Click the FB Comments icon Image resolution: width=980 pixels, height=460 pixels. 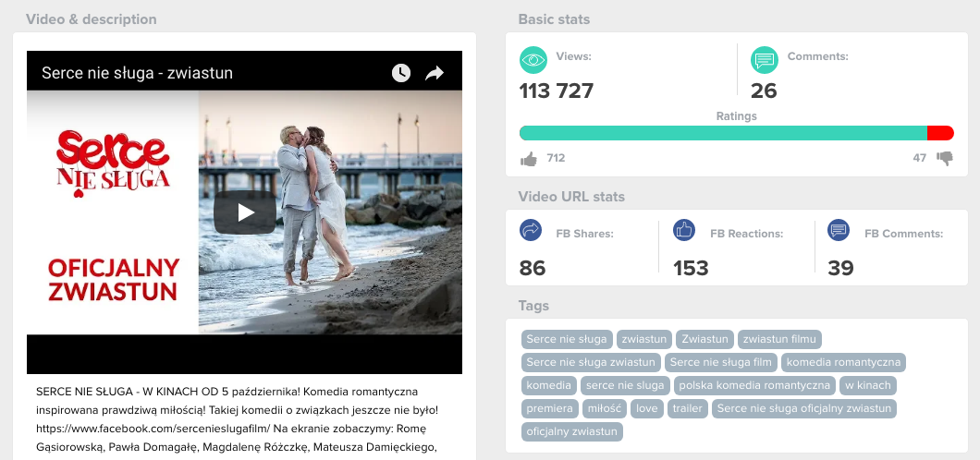pos(839,230)
